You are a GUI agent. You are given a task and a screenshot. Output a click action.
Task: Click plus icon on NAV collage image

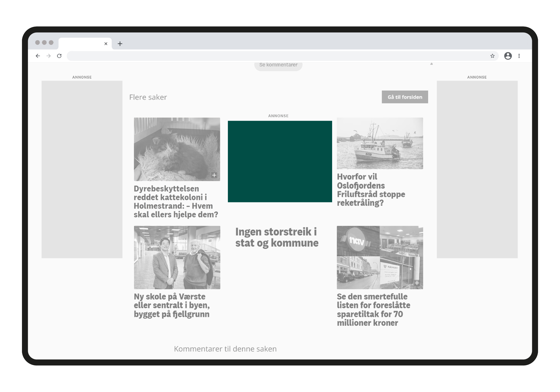[417, 283]
